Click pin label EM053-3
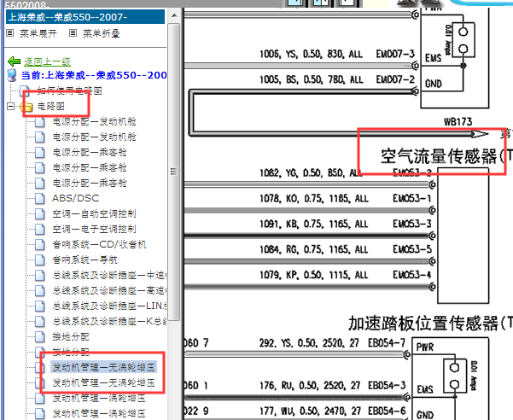 [412, 224]
